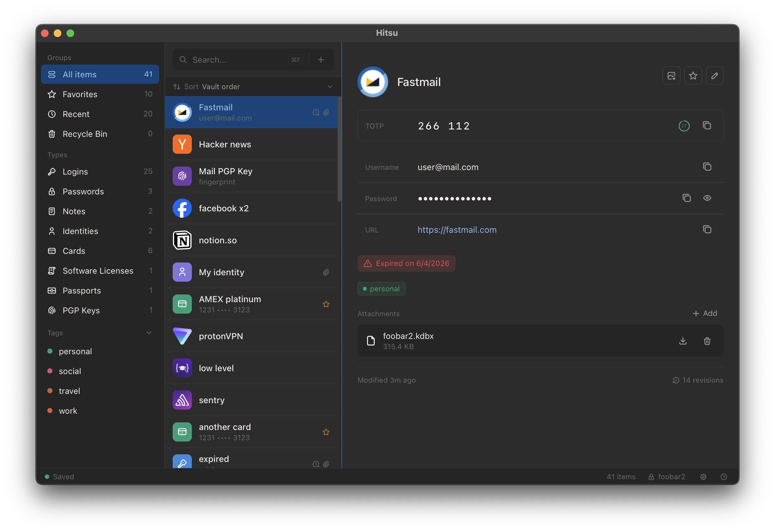This screenshot has width=775, height=532.
Task: Copy the TOTP code
Action: click(x=707, y=126)
